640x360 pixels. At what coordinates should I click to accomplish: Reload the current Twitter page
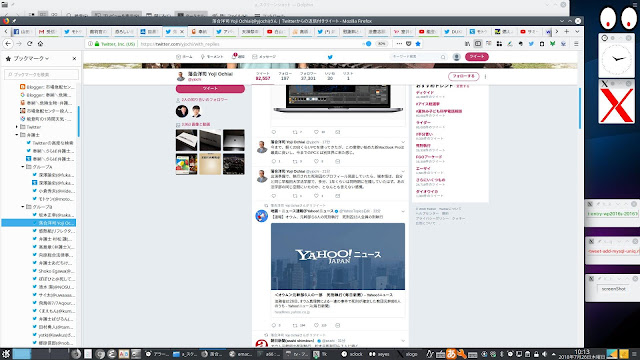[x=29, y=44]
